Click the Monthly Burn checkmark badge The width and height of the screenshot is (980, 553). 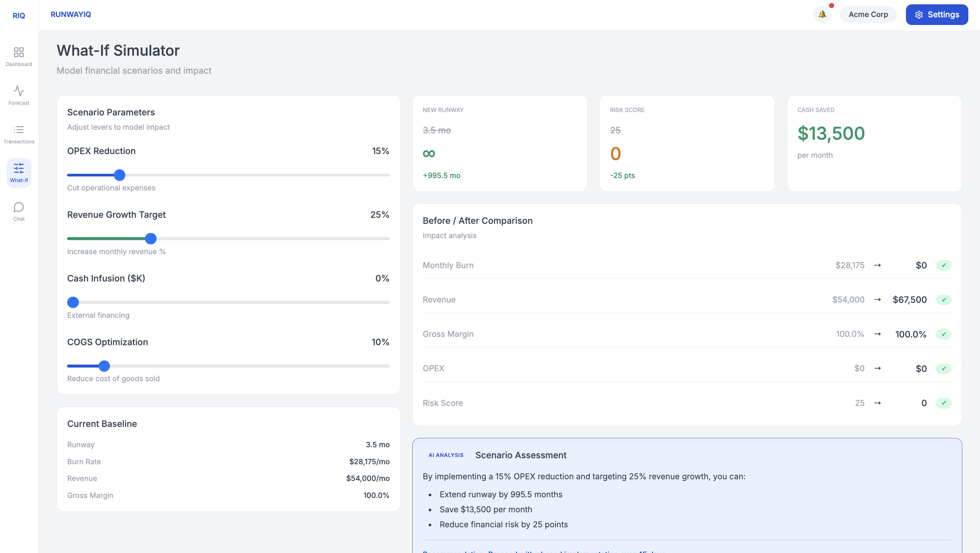[x=944, y=265]
